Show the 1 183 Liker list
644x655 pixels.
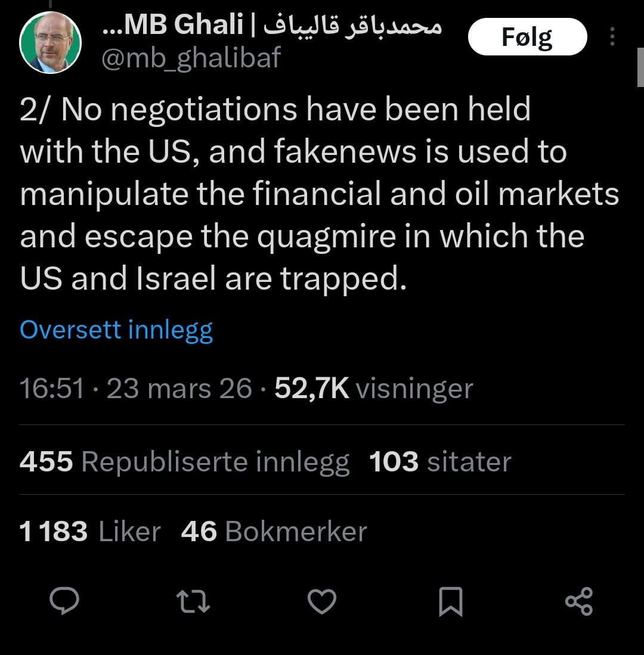(90, 531)
